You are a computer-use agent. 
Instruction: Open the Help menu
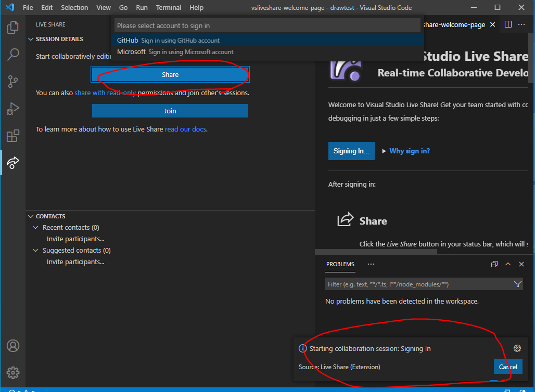pyautogui.click(x=196, y=7)
